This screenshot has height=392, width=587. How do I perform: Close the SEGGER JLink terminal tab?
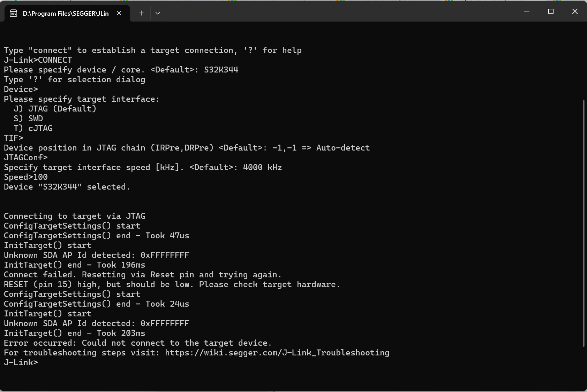pyautogui.click(x=119, y=13)
